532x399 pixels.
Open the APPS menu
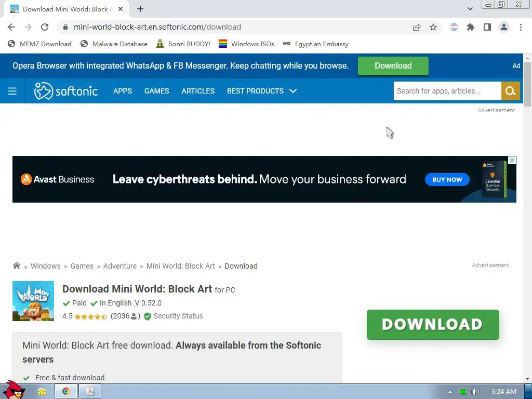pos(123,91)
